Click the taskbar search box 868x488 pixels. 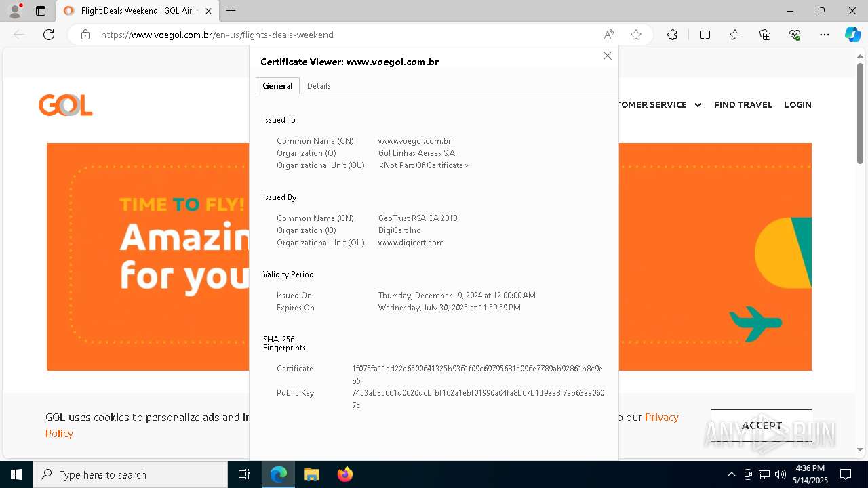point(130,474)
